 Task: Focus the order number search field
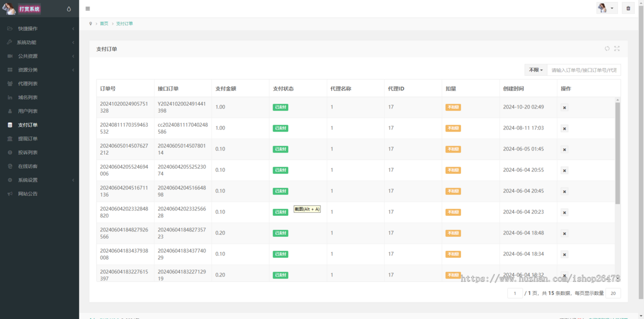coord(584,70)
